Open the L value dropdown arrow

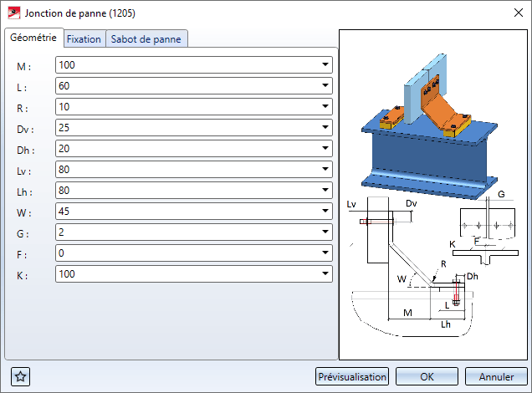point(325,86)
